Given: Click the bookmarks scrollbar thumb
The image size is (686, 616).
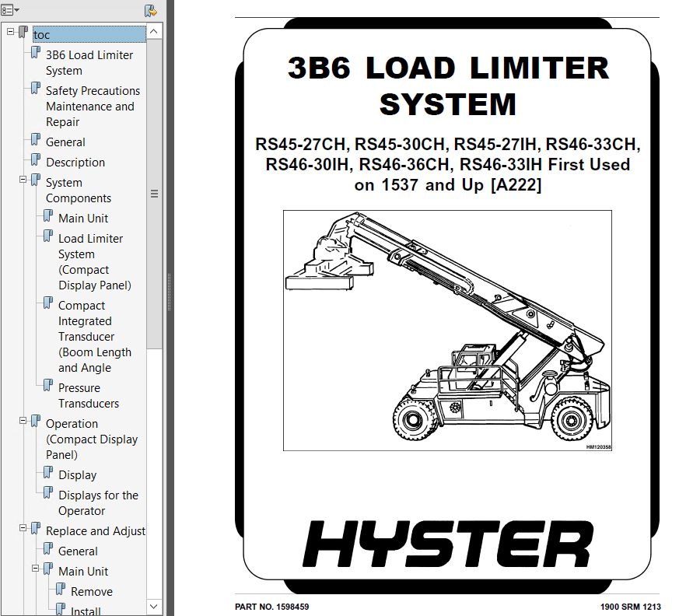Looking at the screenshot, I should pos(154,194).
